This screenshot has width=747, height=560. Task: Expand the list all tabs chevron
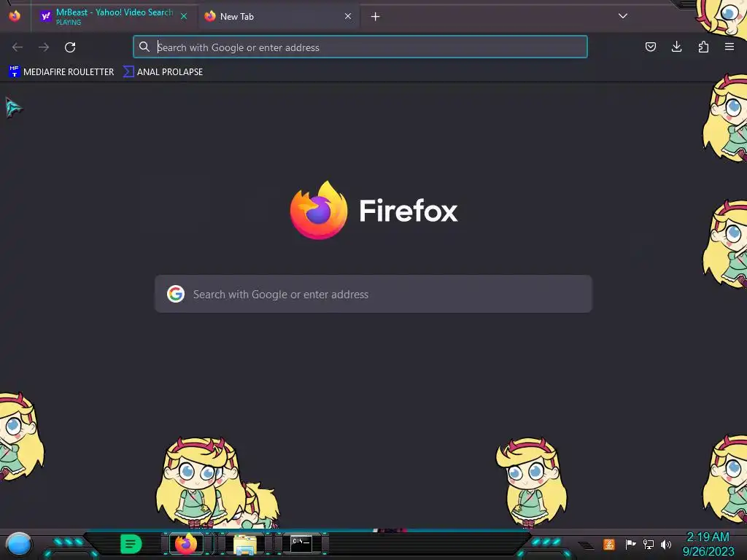[623, 16]
